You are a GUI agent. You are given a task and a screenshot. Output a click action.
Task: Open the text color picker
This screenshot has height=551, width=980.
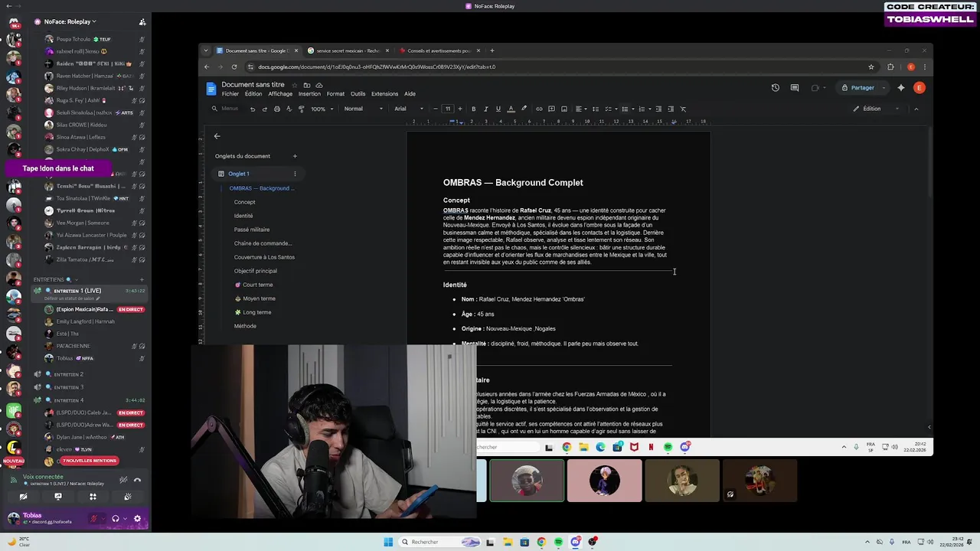511,109
